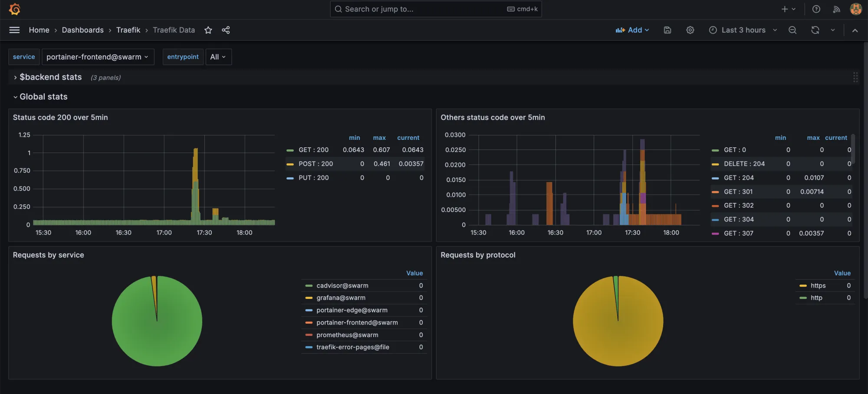Click the yellow POST : 200 color swatch
The width and height of the screenshot is (868, 394).
click(290, 164)
